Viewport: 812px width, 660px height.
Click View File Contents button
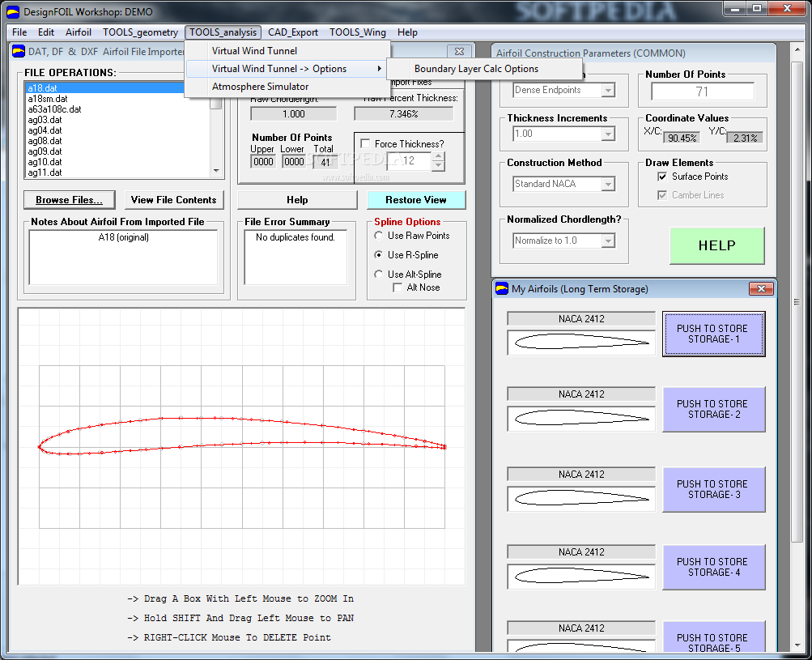click(x=173, y=200)
